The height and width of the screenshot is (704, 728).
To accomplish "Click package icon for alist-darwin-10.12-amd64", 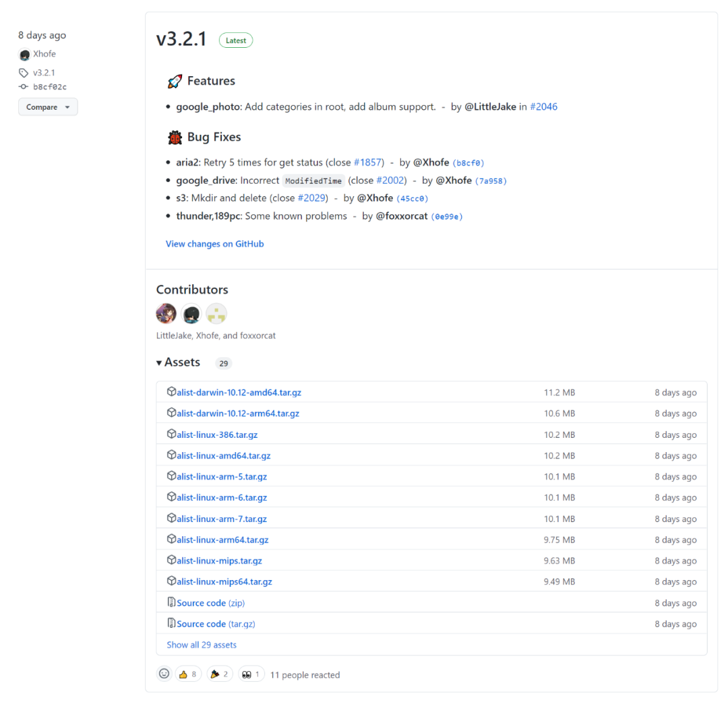I will pos(171,391).
